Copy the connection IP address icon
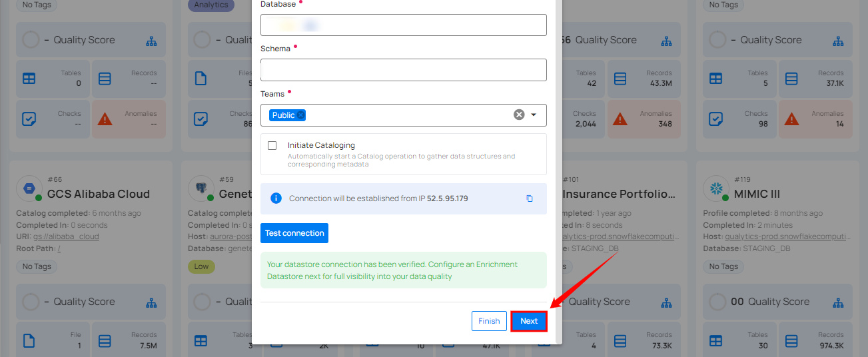The image size is (868, 357). pos(530,198)
